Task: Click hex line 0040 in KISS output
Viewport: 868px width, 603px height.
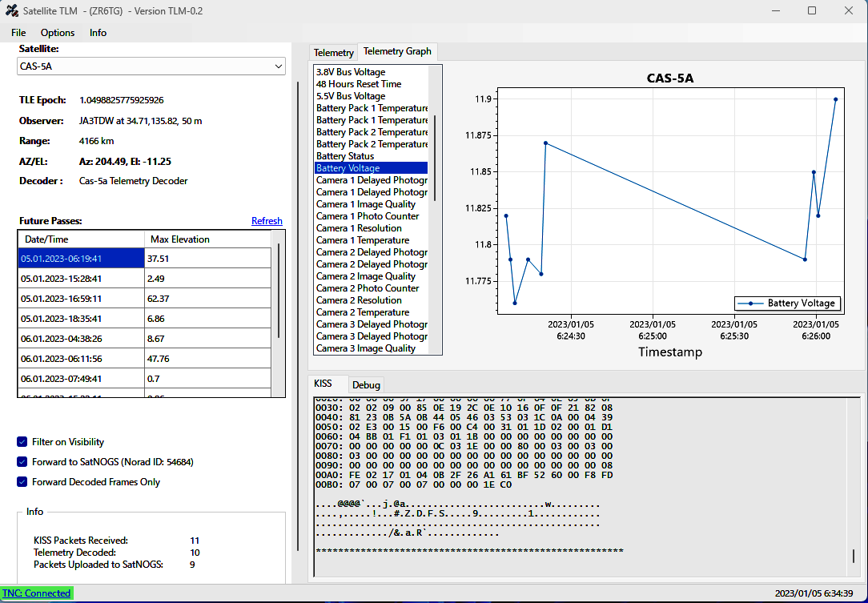Action: coord(464,417)
